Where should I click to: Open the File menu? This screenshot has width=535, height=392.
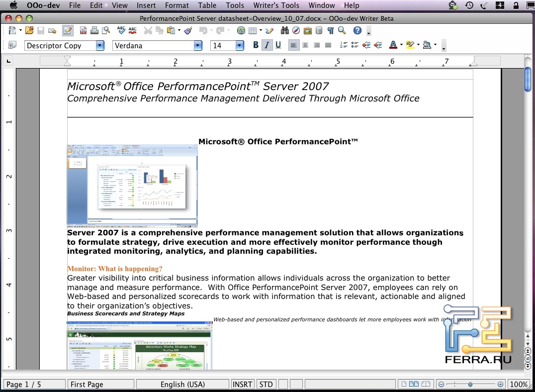75,5
